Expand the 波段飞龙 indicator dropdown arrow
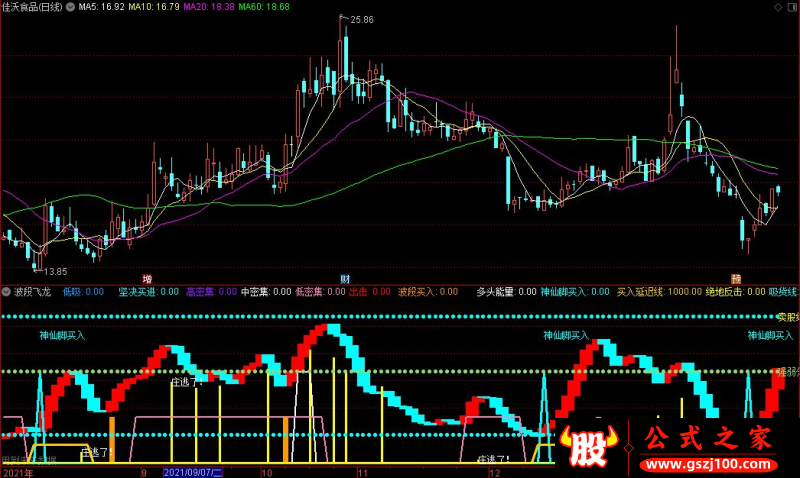Image resolution: width=800 pixels, height=478 pixels. pos(7,292)
